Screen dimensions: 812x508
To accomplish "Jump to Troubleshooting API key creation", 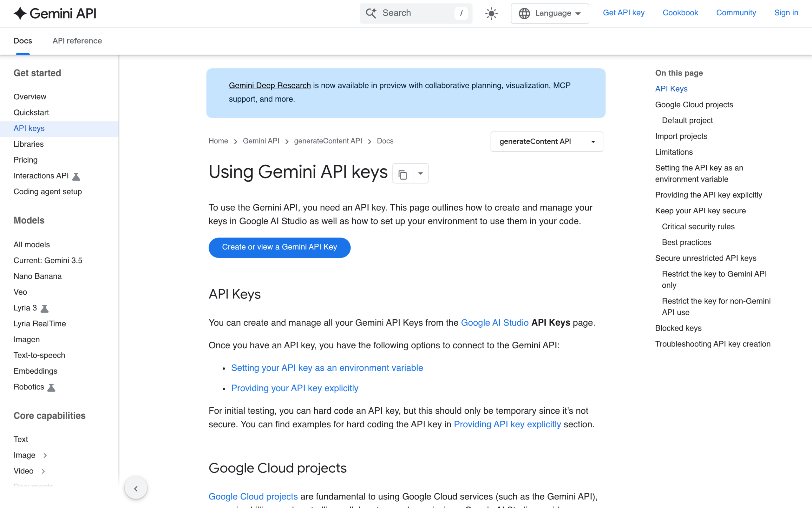I will click(x=713, y=344).
